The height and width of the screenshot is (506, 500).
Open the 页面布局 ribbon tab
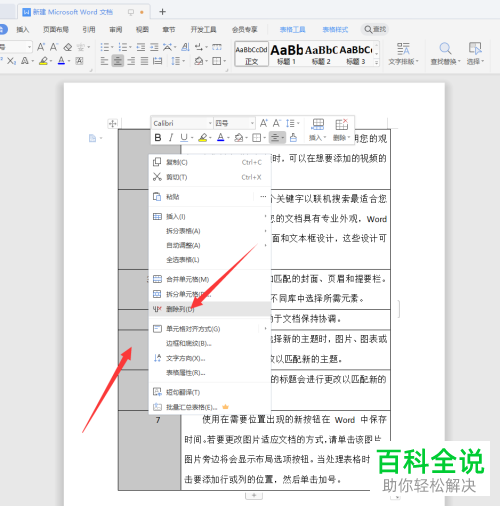56,30
